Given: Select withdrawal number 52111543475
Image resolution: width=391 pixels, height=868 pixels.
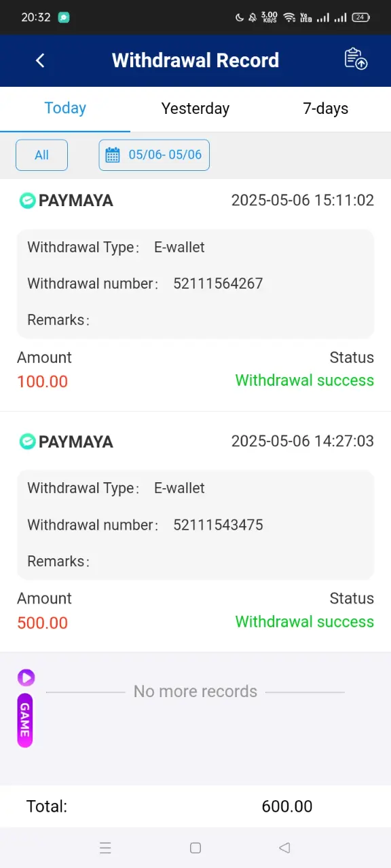Looking at the screenshot, I should click(218, 525).
